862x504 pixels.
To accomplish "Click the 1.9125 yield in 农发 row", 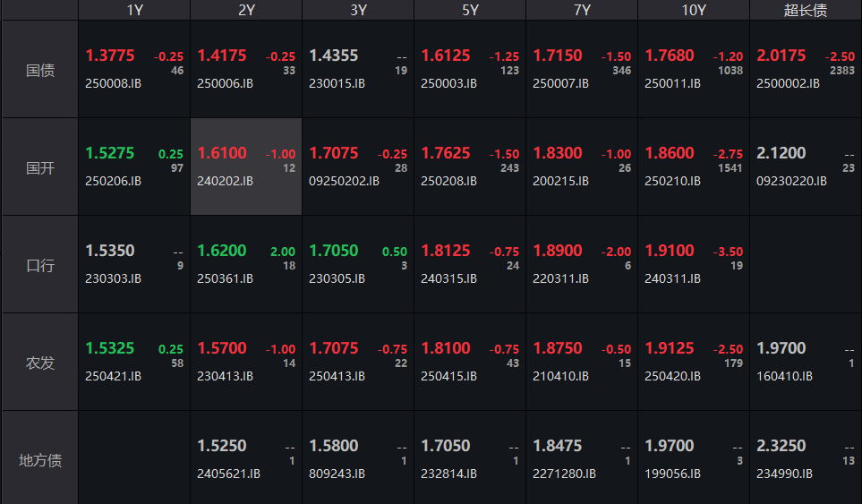I will (x=670, y=348).
